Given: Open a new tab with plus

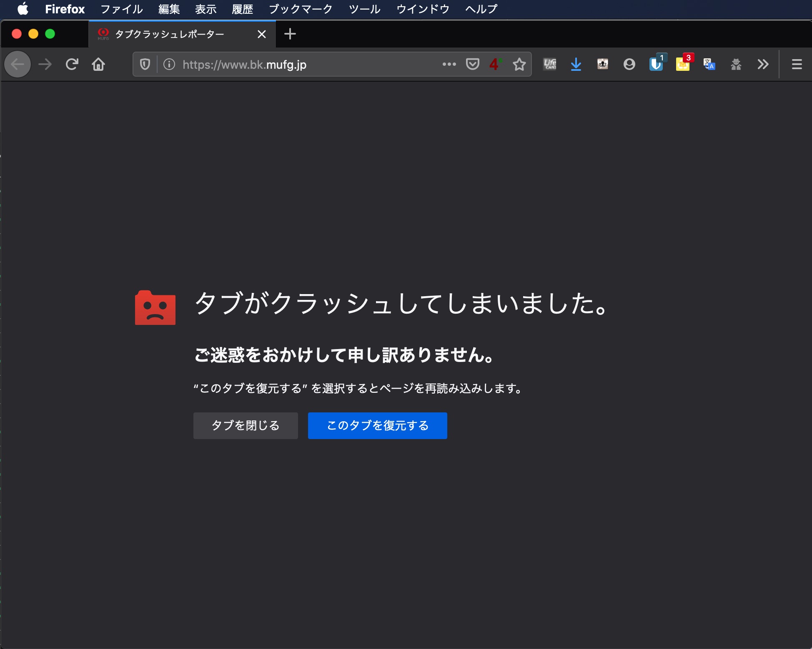Looking at the screenshot, I should pyautogui.click(x=290, y=34).
